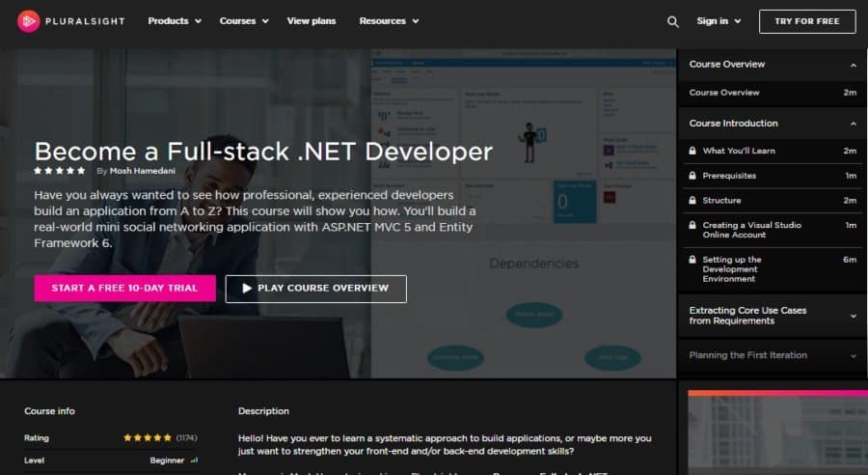Start a free 10-day trial
The image size is (868, 475).
point(125,289)
